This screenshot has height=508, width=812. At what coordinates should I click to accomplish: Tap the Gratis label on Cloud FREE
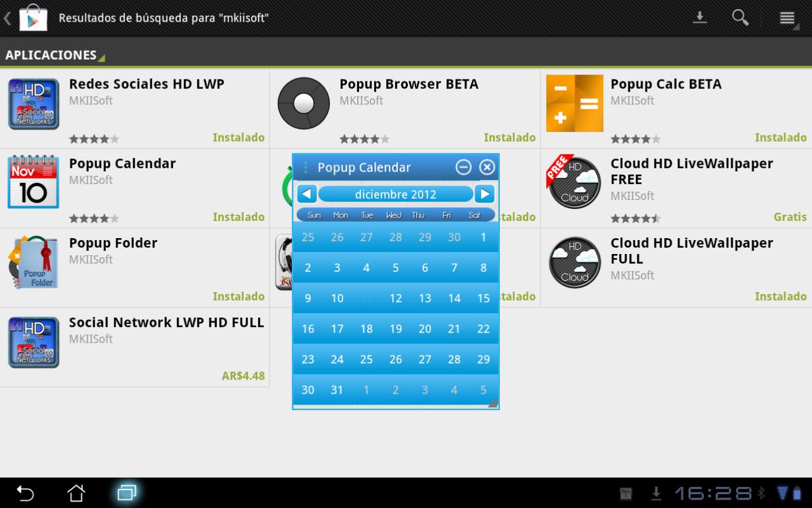point(790,217)
